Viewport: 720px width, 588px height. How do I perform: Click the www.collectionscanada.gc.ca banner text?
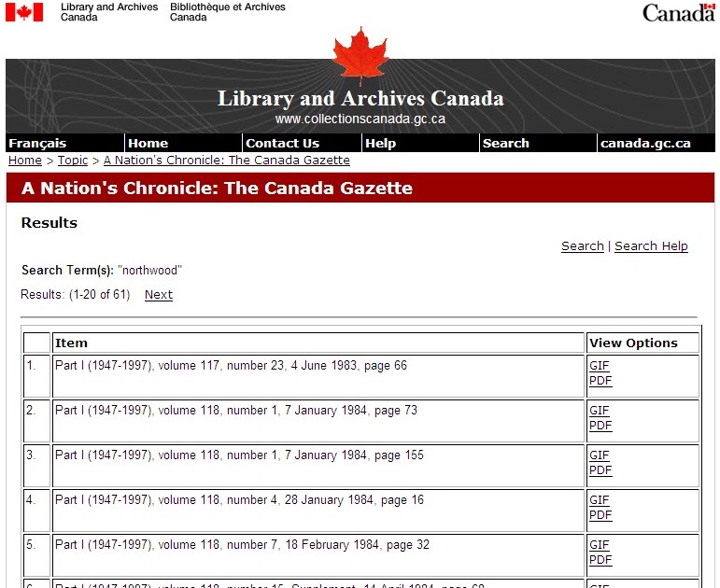360,119
